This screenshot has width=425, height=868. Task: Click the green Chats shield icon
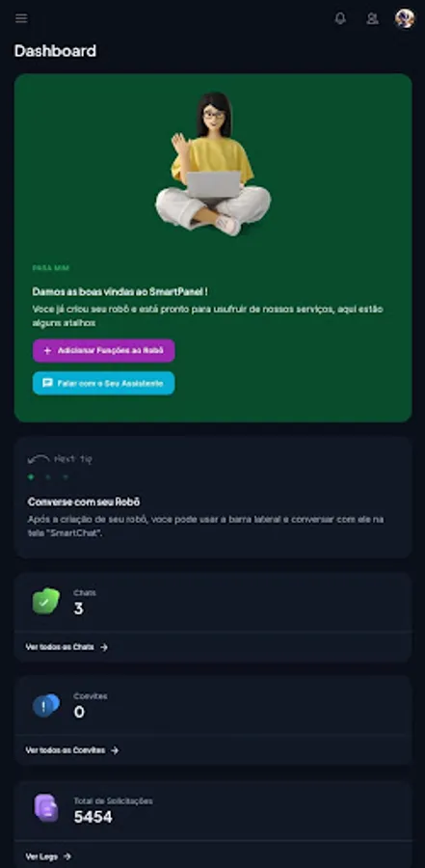point(46,601)
